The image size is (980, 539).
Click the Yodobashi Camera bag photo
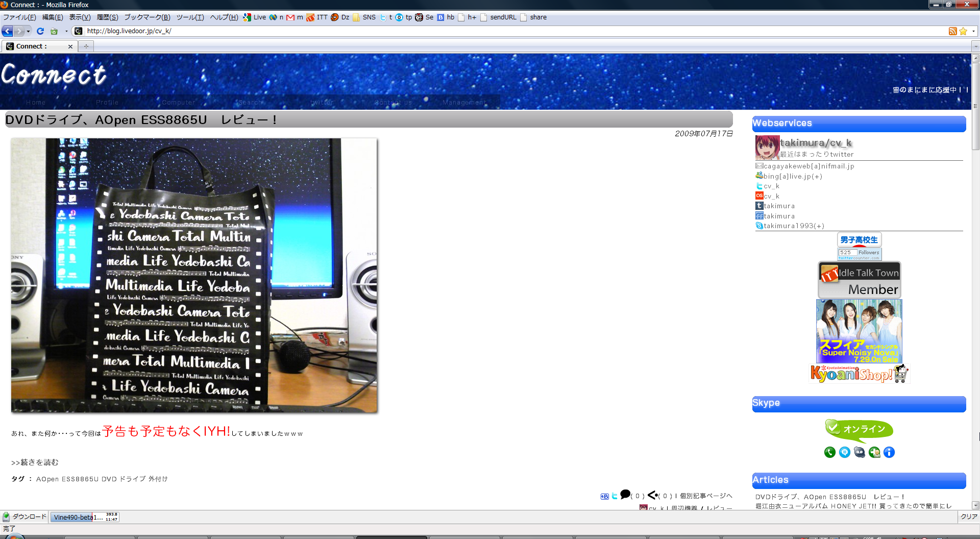click(x=194, y=275)
